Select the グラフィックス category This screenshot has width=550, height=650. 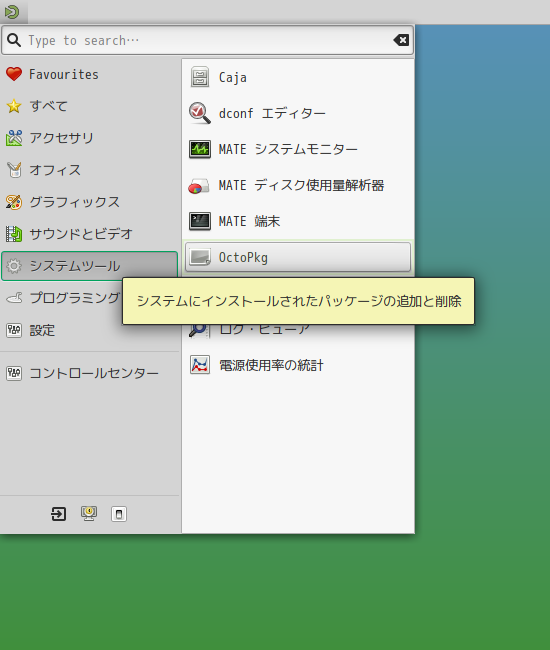[90, 202]
